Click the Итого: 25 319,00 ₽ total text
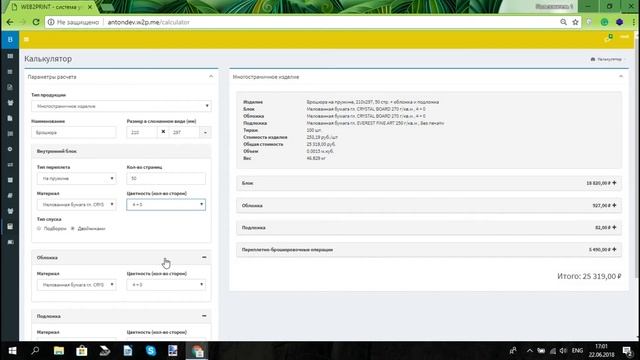 589,276
